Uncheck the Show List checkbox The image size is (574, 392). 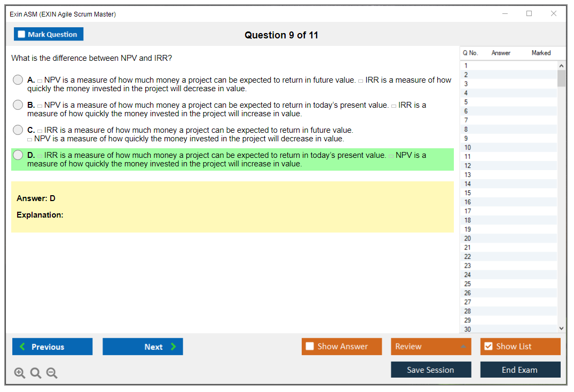[x=488, y=347]
